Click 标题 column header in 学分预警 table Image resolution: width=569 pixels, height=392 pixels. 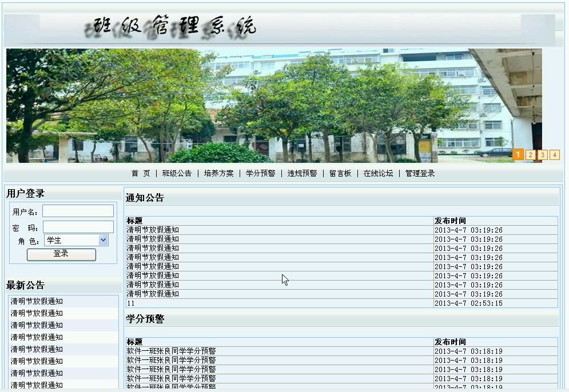click(x=134, y=342)
